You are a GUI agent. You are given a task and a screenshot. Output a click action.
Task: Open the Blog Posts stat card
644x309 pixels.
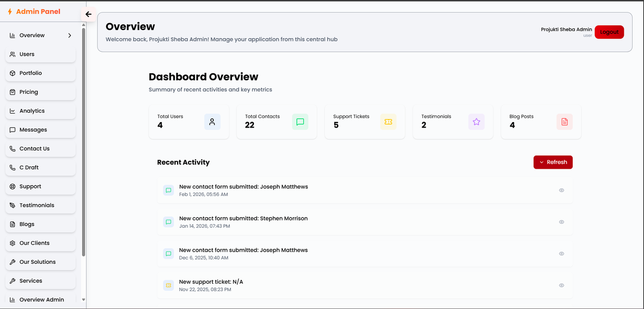(x=541, y=122)
